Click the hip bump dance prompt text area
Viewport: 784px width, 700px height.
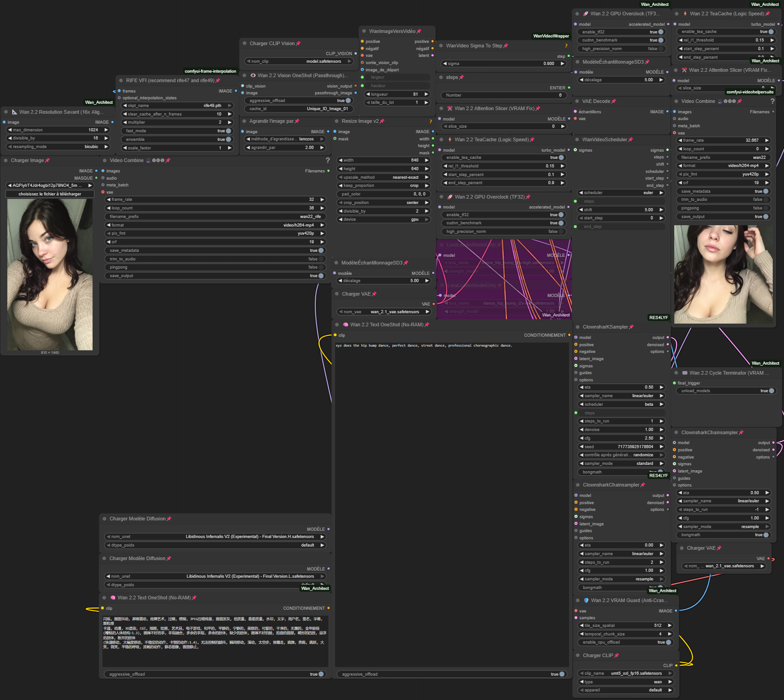(452, 504)
